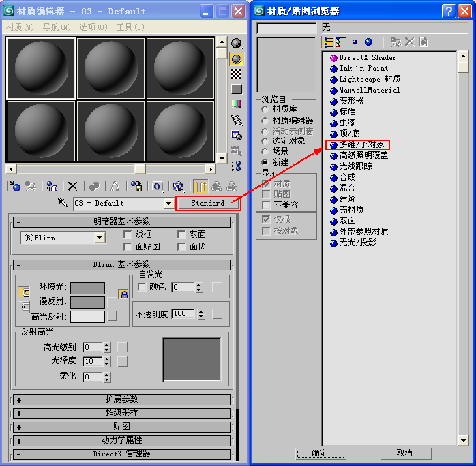476x466 pixels.
Task: Expand the 扩展参数 rollout
Action: click(121, 400)
